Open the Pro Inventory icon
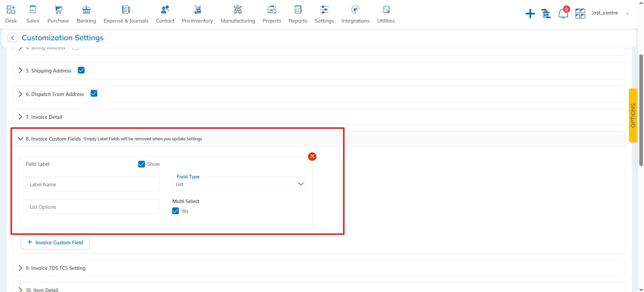The height and width of the screenshot is (292, 644). 197,10
